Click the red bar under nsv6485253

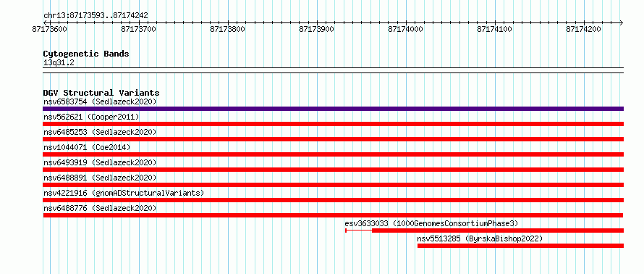tap(333, 139)
